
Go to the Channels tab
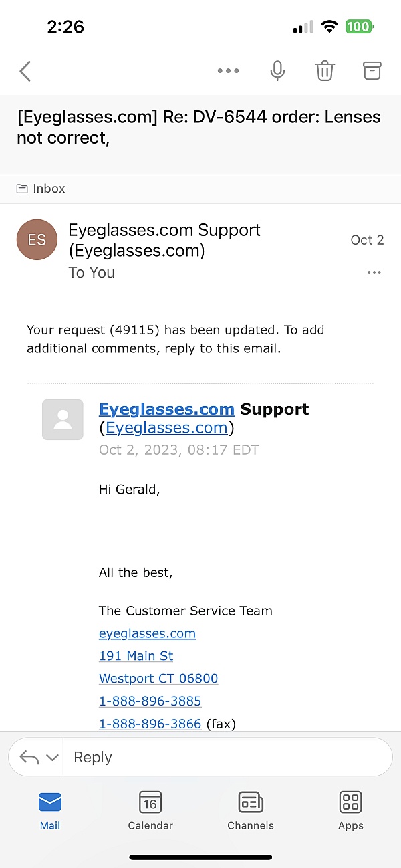pyautogui.click(x=251, y=810)
